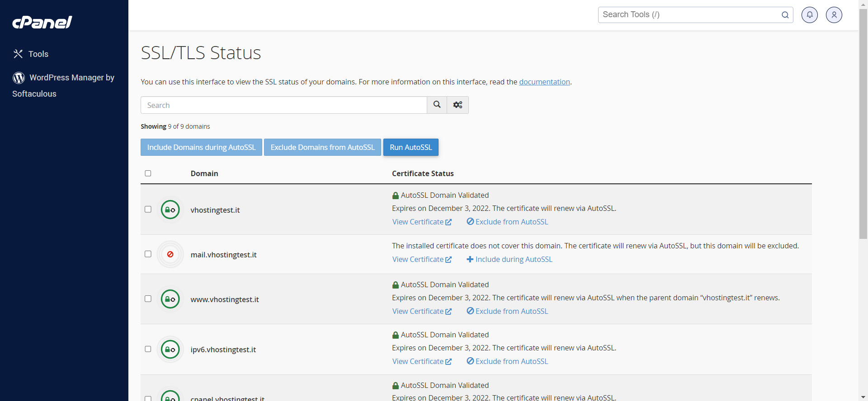Check the mail.vhostingtest.it row checkbox
The width and height of the screenshot is (868, 401).
(148, 254)
